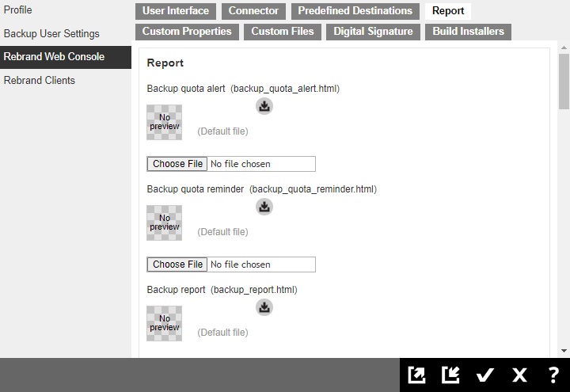Open the Build Installers tab

(468, 32)
